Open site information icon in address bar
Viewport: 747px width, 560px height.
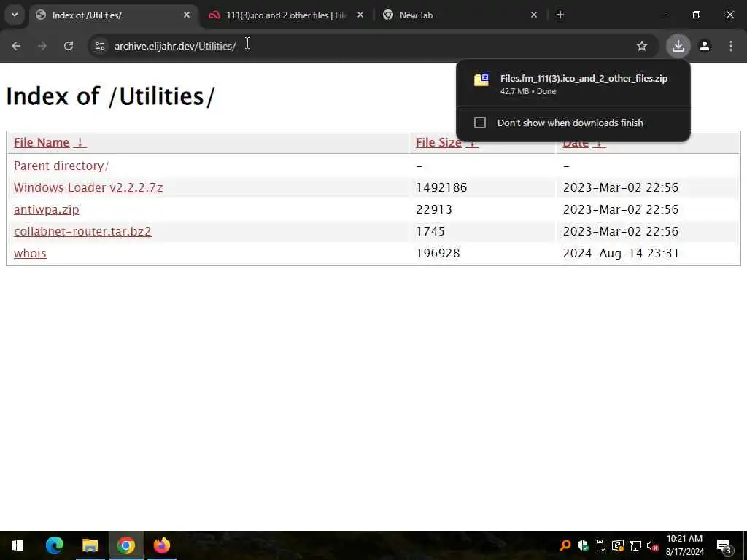tap(99, 46)
